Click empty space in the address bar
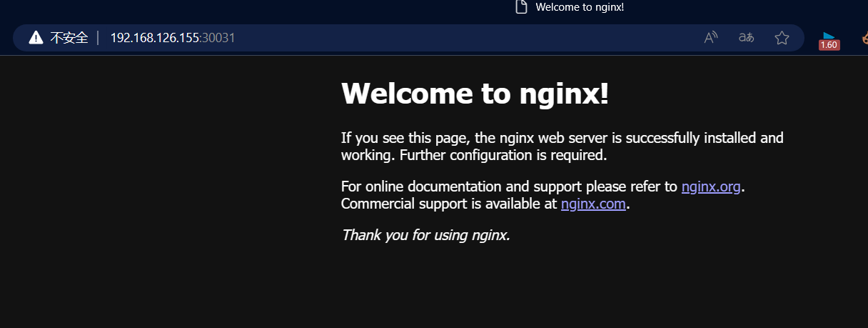868x328 pixels. (464, 38)
